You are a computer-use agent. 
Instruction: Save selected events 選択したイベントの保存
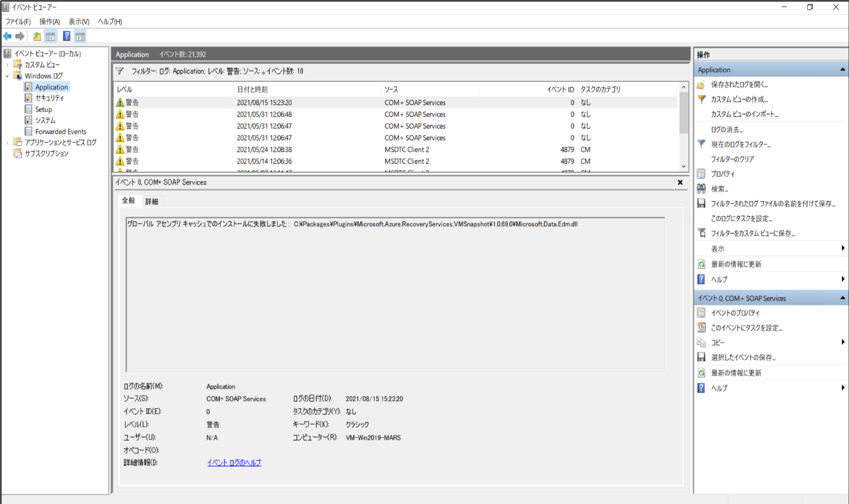pyautogui.click(x=743, y=358)
